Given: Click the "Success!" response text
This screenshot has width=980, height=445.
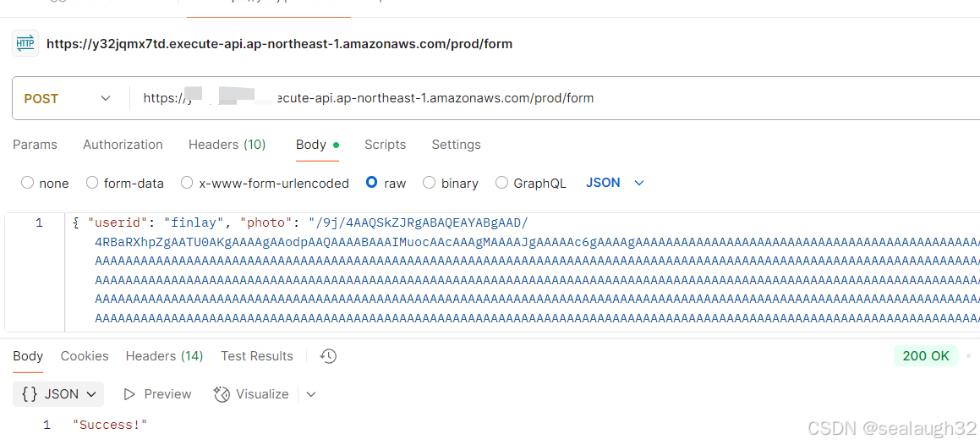Looking at the screenshot, I should click(110, 425).
